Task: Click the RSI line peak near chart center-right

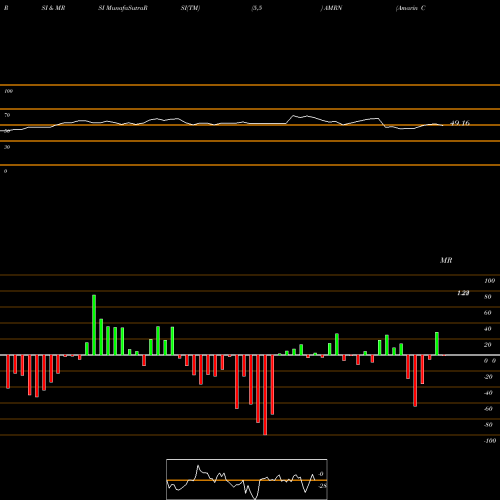Action: (293, 116)
